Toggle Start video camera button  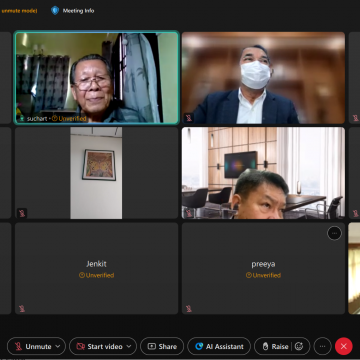pyautogui.click(x=99, y=346)
